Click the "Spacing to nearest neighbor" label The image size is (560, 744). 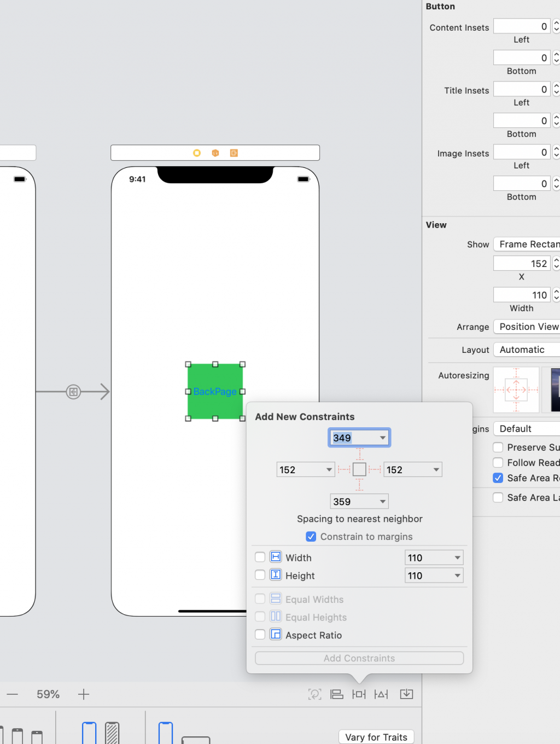click(359, 519)
